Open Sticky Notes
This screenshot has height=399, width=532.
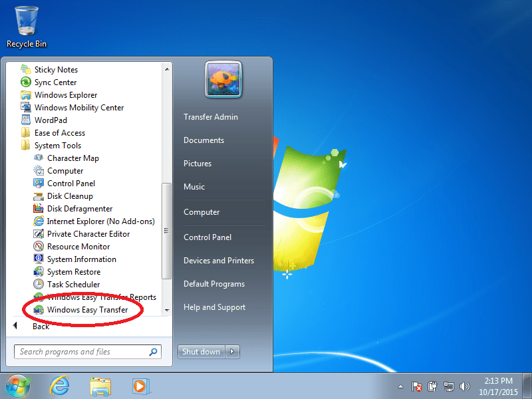pyautogui.click(x=57, y=69)
